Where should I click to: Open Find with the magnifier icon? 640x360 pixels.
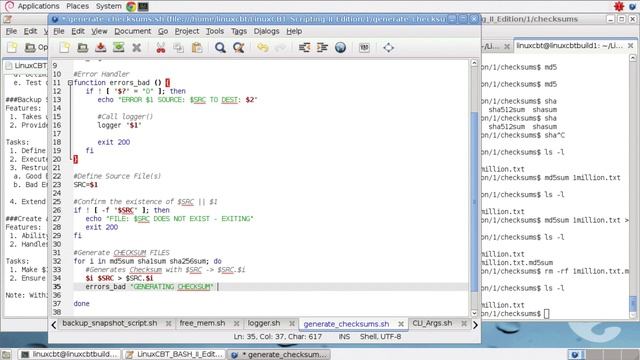pyautogui.click(x=220, y=48)
